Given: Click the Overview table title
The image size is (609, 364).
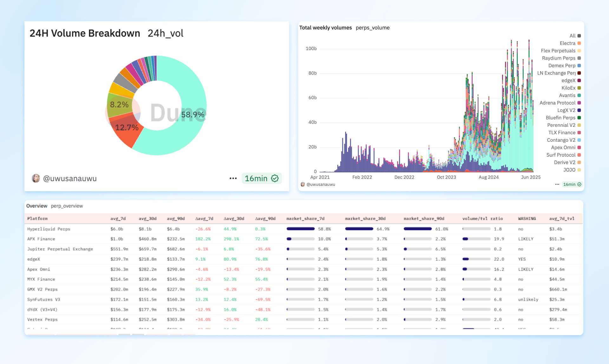Looking at the screenshot, I should (37, 206).
